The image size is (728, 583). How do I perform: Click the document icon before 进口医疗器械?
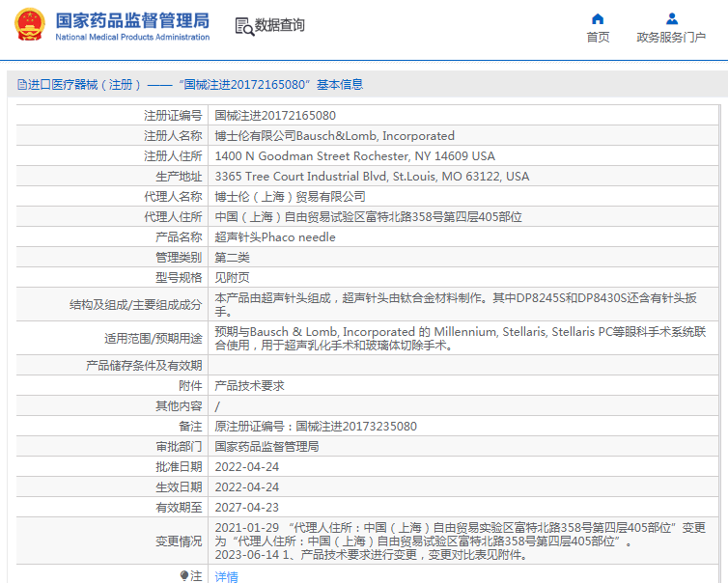pos(22,85)
